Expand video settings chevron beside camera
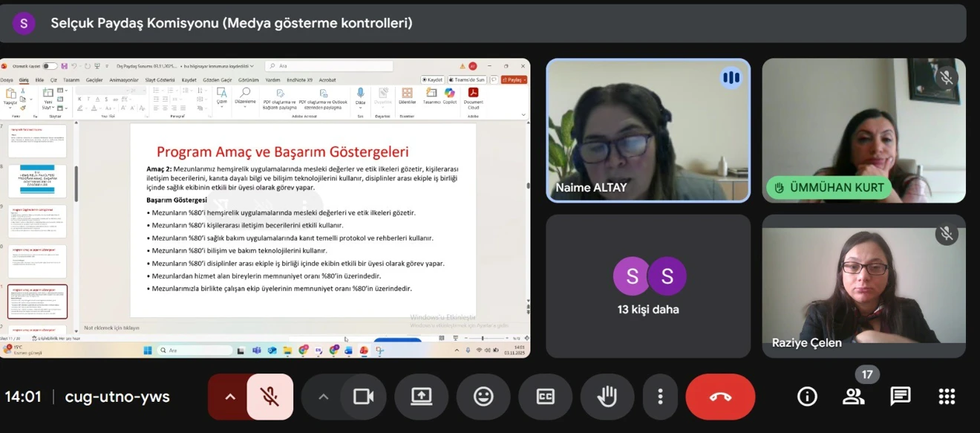The width and height of the screenshot is (980, 433). (x=323, y=397)
